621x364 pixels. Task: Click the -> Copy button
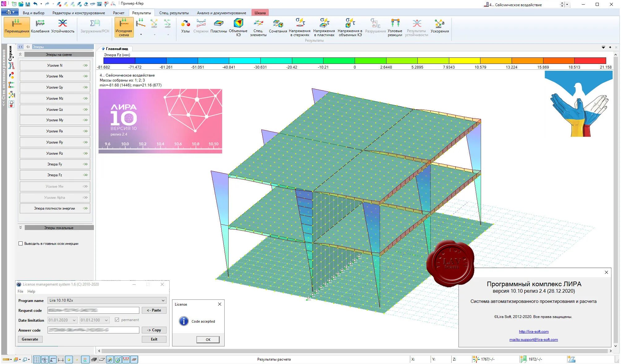point(154,330)
